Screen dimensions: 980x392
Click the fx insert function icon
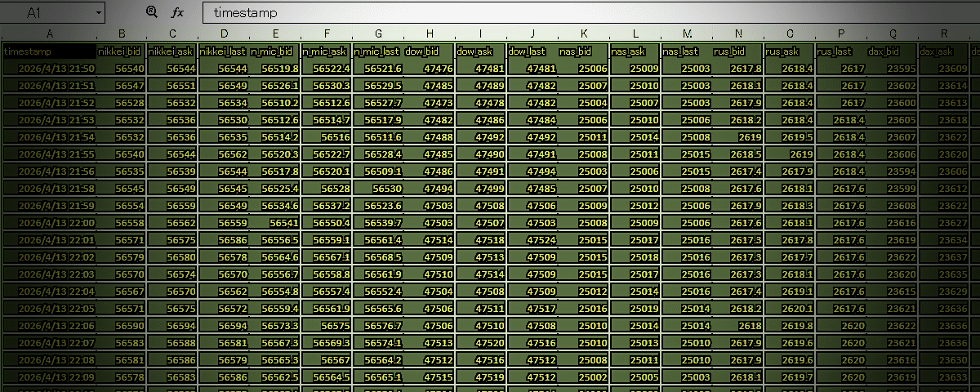point(177,12)
